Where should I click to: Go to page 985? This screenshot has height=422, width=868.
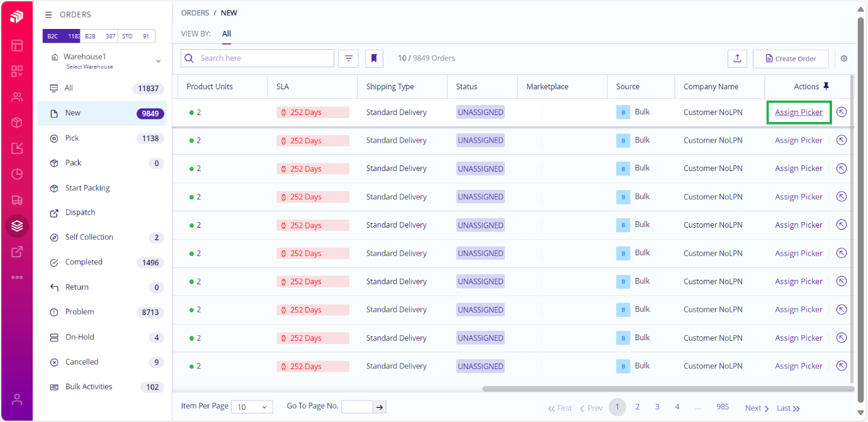pos(723,407)
